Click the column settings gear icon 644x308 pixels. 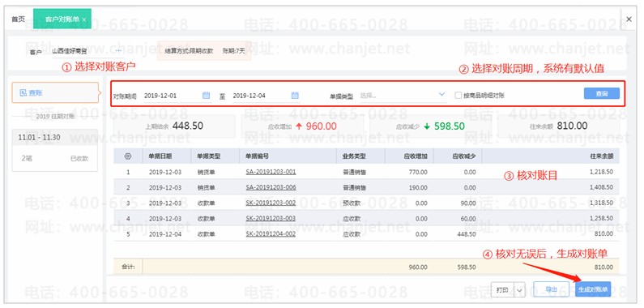pyautogui.click(x=128, y=156)
